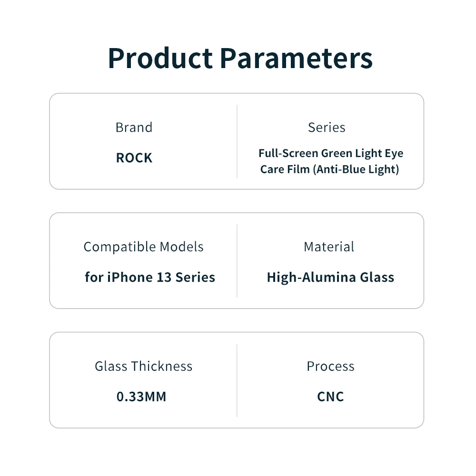Image resolution: width=476 pixels, height=476 pixels.
Task: Select the Process label
Action: (x=330, y=366)
